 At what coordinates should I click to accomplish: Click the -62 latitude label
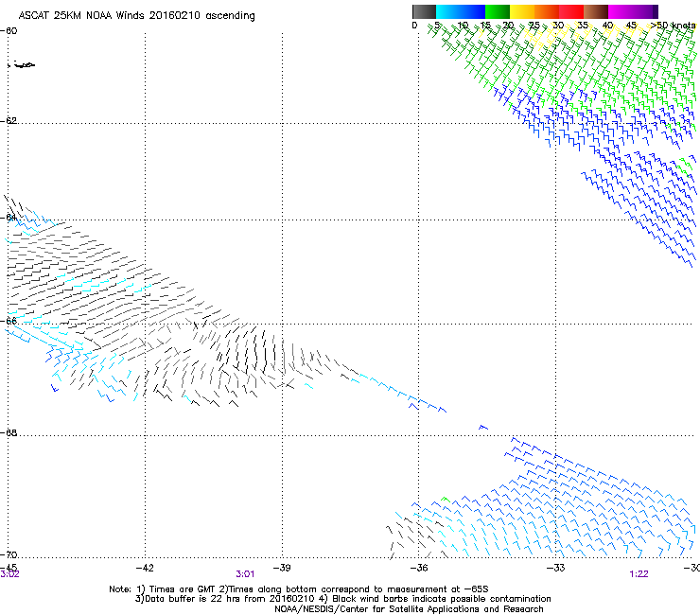pyautogui.click(x=9, y=121)
